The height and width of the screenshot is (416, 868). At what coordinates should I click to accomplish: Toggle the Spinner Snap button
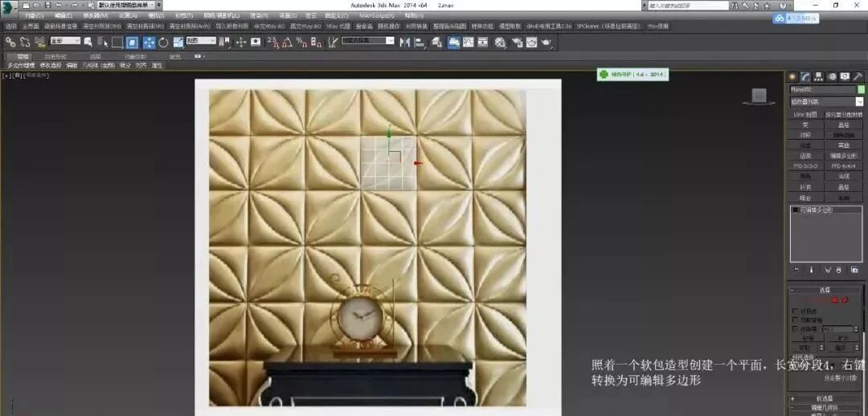316,42
